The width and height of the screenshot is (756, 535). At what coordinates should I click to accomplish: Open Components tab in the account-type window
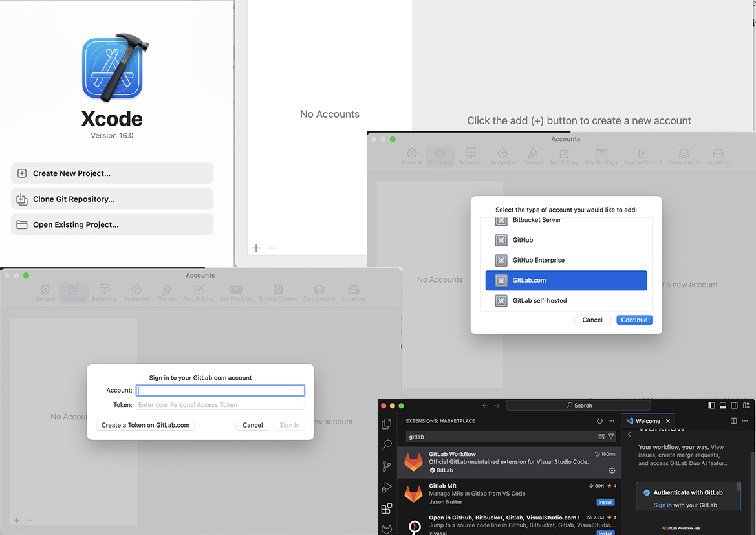(684, 157)
